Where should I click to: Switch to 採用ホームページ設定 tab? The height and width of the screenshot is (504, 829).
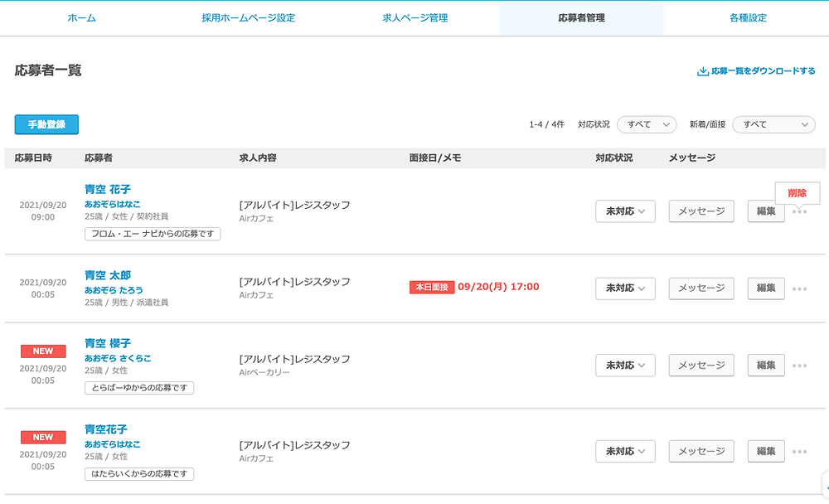pyautogui.click(x=249, y=18)
